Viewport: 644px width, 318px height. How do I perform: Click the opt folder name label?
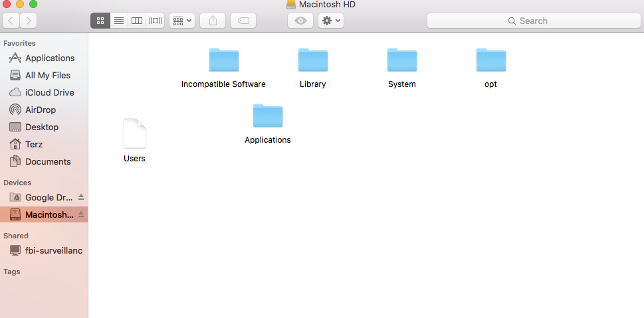click(490, 84)
